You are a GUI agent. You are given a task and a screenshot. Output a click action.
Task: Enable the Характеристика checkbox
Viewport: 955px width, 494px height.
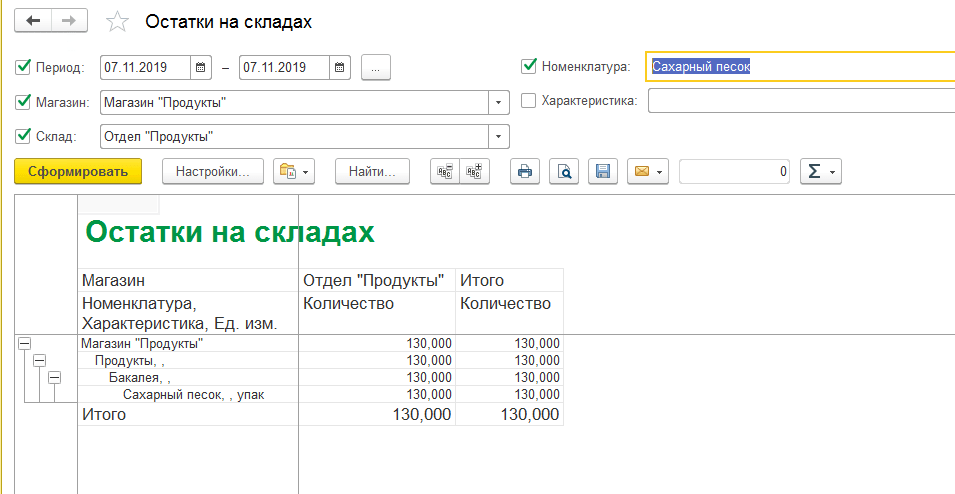coord(529,100)
